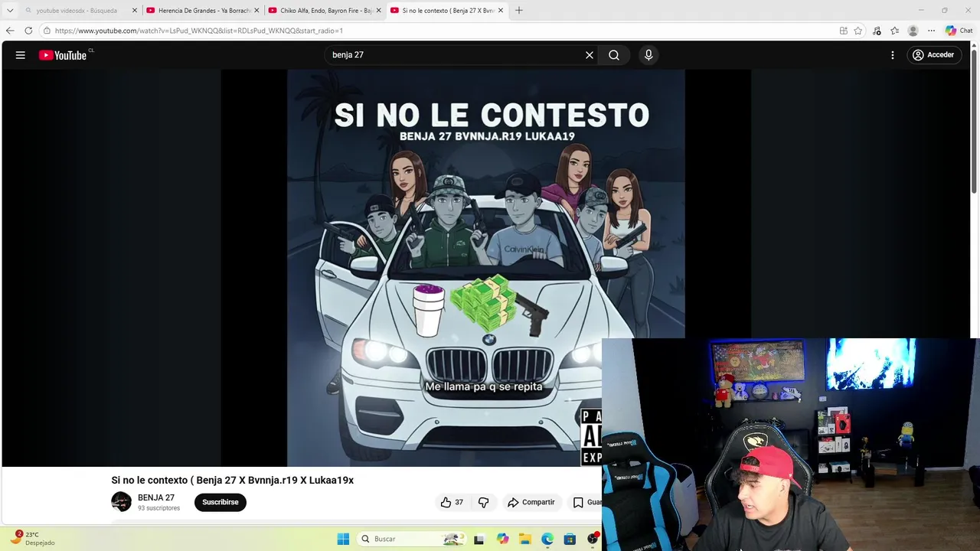This screenshot has width=980, height=551.
Task: Open YouTube settings three-dot menu
Action: click(x=893, y=55)
